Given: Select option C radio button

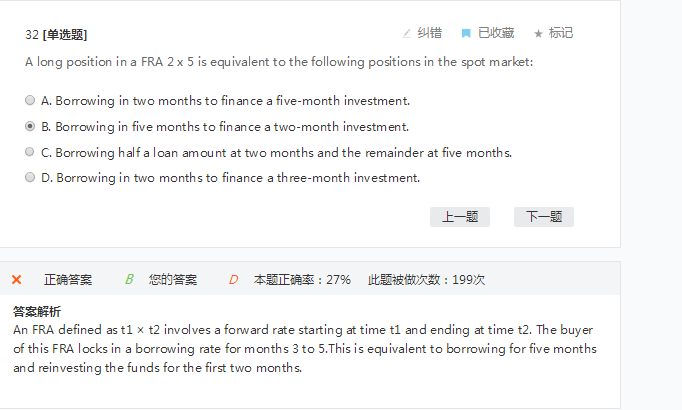Looking at the screenshot, I should [30, 152].
